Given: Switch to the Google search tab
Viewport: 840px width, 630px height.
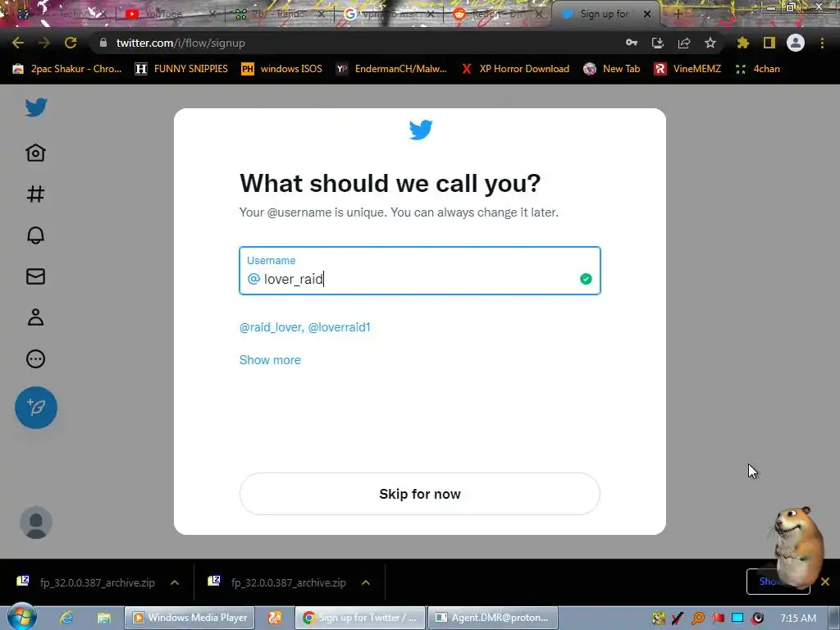Looking at the screenshot, I should click(388, 14).
